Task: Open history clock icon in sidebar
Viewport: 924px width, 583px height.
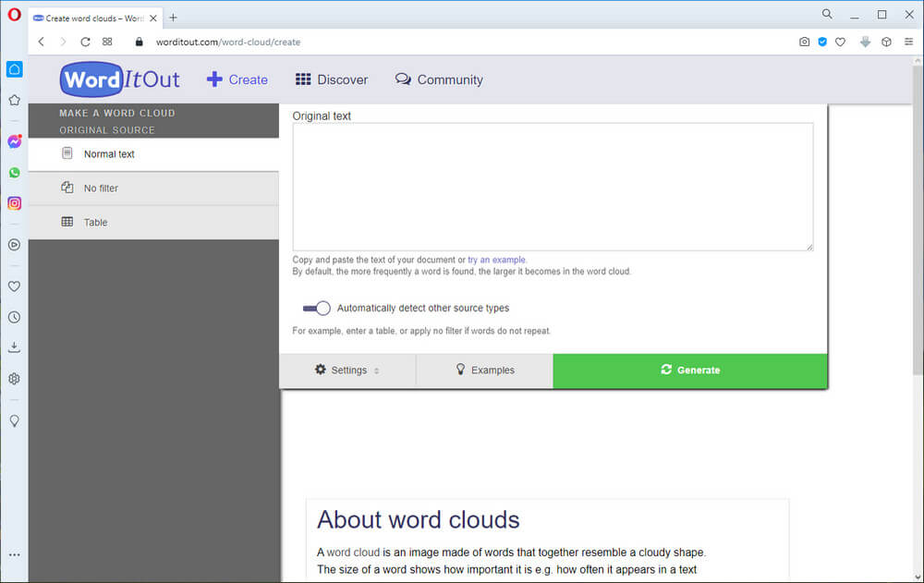Action: (14, 317)
